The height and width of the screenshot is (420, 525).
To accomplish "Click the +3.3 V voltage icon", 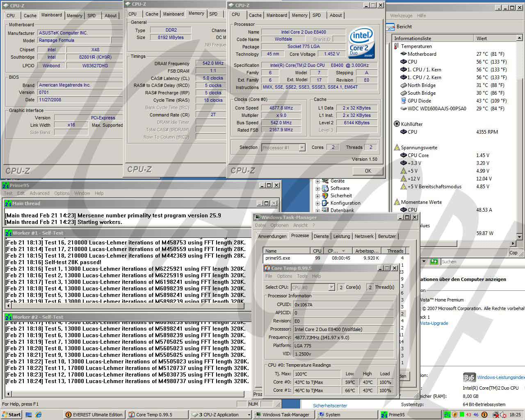I will tap(404, 163).
